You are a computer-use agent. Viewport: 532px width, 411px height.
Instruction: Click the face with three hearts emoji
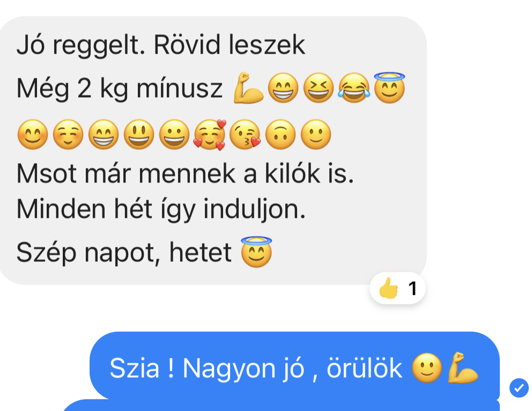pos(210,135)
